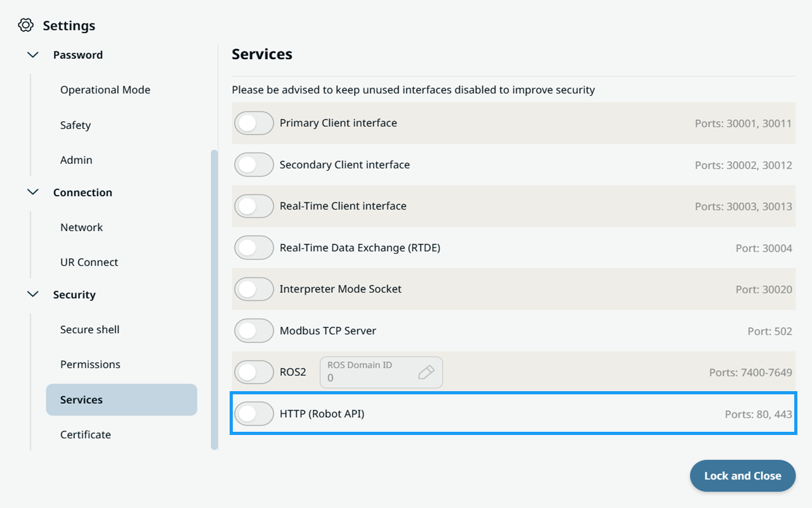Select Secure shell in sidebar

point(90,330)
